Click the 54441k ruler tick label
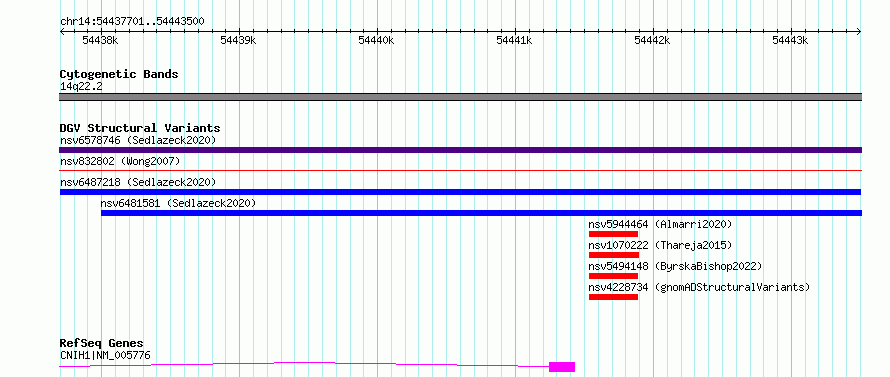Viewport: 890px width, 377px height. (x=514, y=40)
